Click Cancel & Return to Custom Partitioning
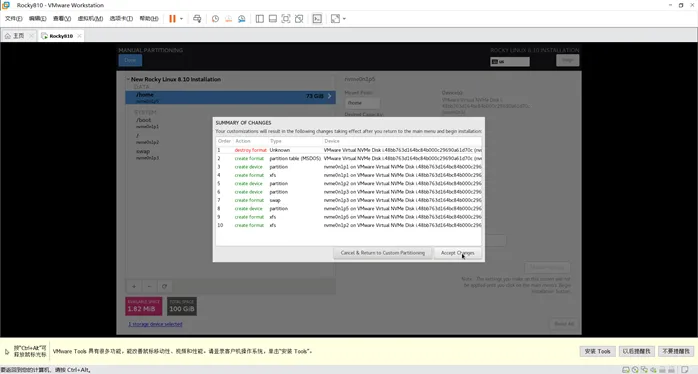The image size is (698, 374). pos(382,253)
